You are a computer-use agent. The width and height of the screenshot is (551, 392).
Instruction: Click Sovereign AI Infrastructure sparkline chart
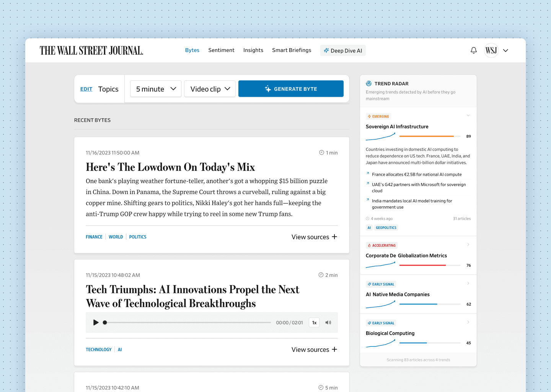coord(380,137)
